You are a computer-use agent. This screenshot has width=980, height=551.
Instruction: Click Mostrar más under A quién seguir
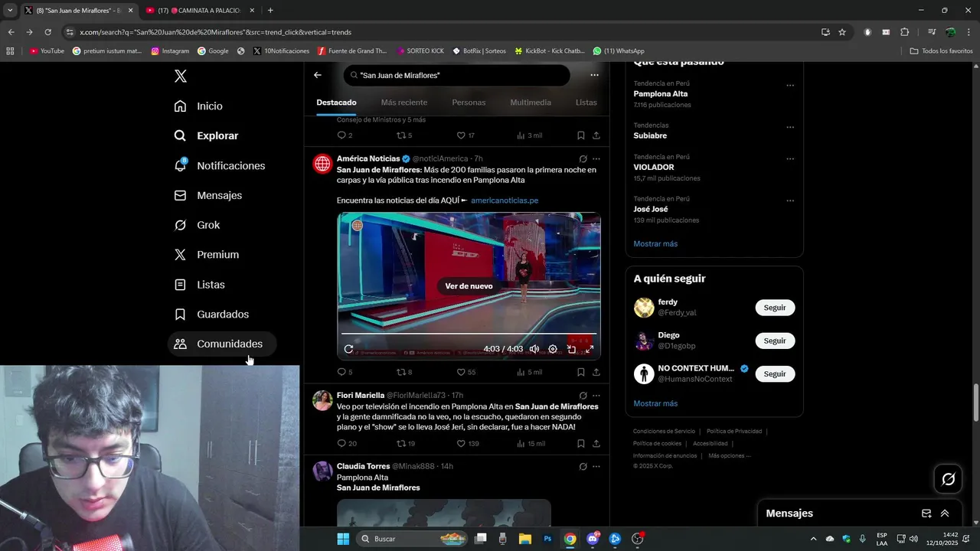[655, 403]
